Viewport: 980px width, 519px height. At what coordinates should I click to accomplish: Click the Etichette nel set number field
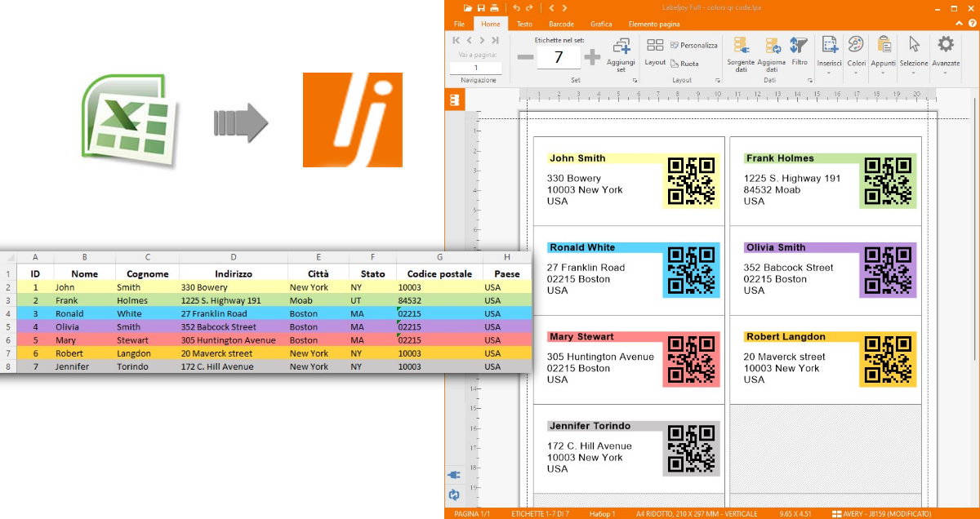(559, 57)
